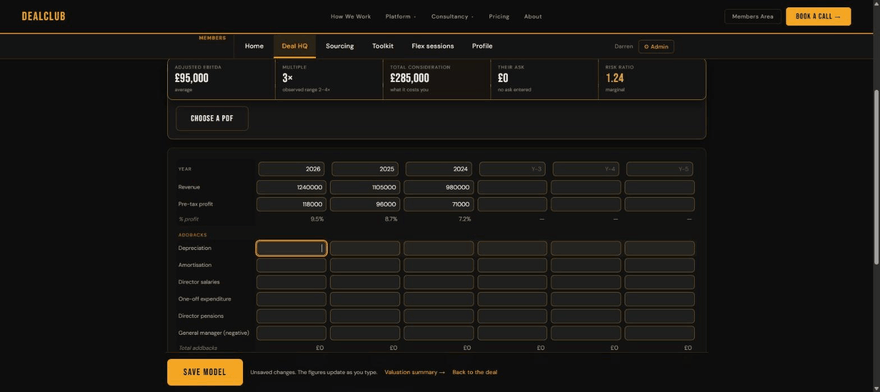Click the Admin badge button
Viewport: 880px width, 392px height.
pos(656,47)
